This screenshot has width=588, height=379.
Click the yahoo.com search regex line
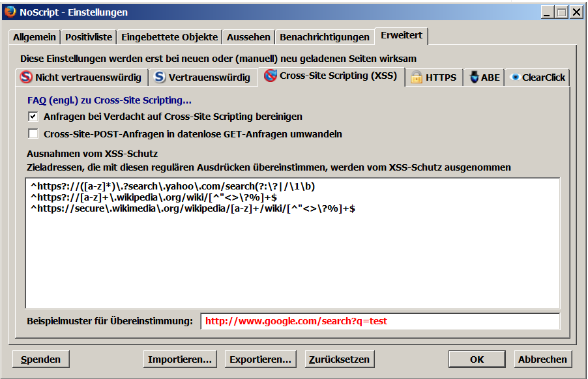pyautogui.click(x=173, y=186)
